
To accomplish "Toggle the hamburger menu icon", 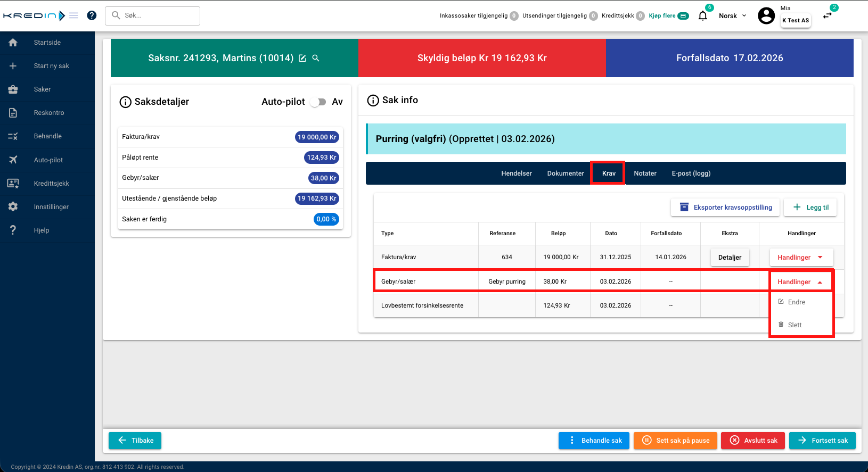I will click(x=74, y=15).
